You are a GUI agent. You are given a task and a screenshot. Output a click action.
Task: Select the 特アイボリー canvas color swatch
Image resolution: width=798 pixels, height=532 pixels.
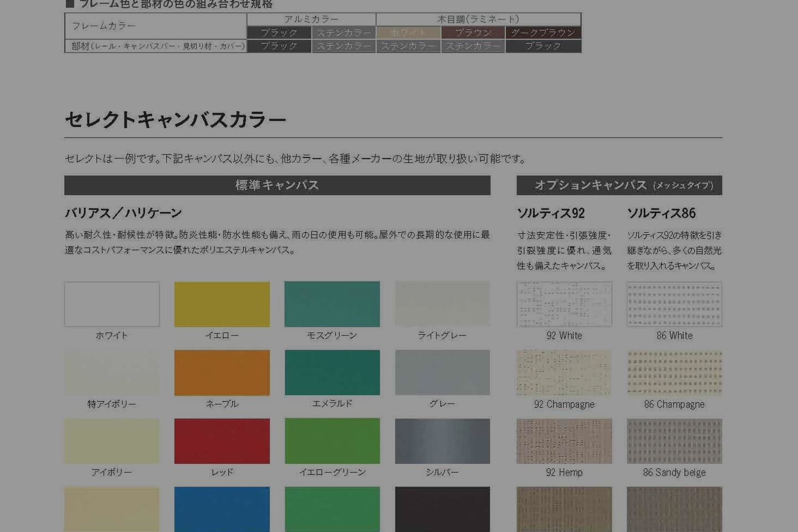click(x=111, y=372)
